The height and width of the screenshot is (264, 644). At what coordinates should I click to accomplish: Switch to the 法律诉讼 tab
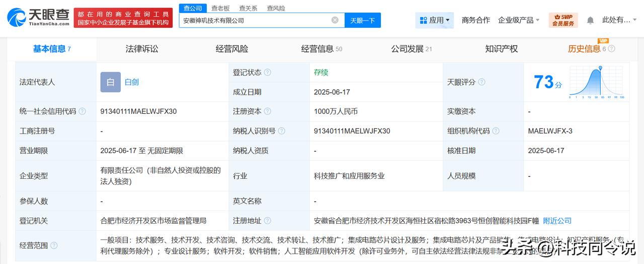click(x=142, y=49)
